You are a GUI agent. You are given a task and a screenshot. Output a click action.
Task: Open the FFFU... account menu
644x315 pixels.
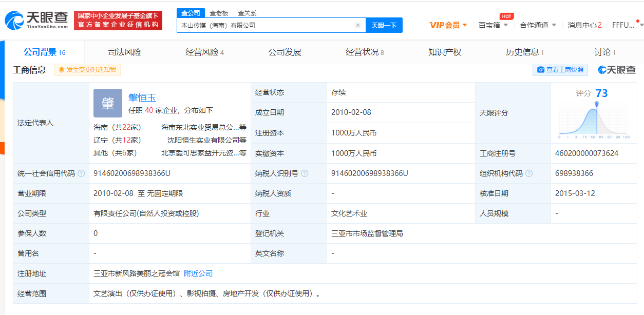coord(628,25)
